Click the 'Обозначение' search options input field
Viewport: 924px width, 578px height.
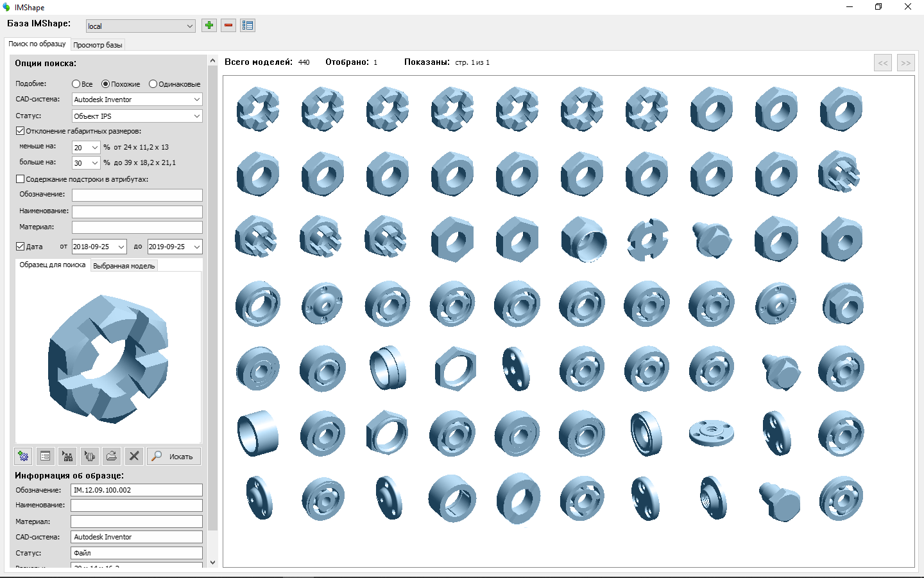coord(137,195)
